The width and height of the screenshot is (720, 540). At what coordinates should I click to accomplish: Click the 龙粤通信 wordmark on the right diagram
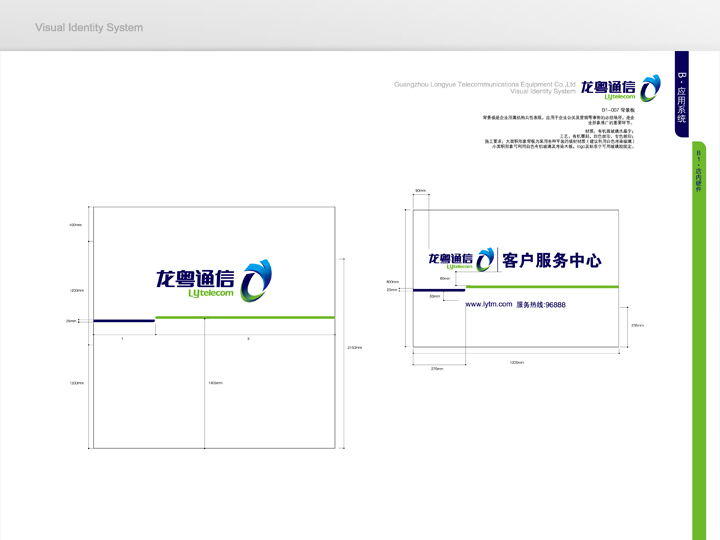450,259
